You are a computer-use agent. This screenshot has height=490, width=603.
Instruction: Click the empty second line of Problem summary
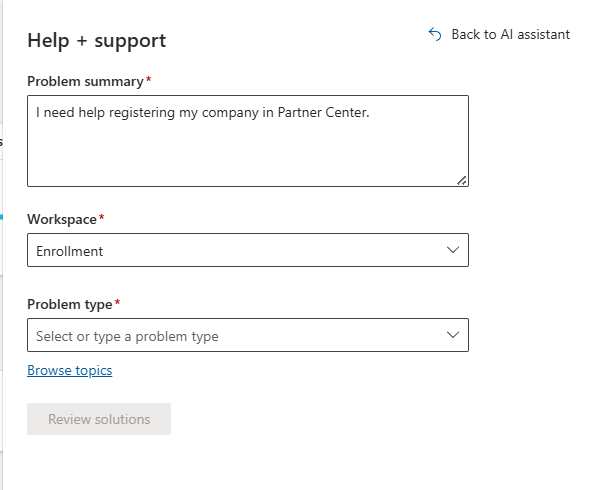200,134
